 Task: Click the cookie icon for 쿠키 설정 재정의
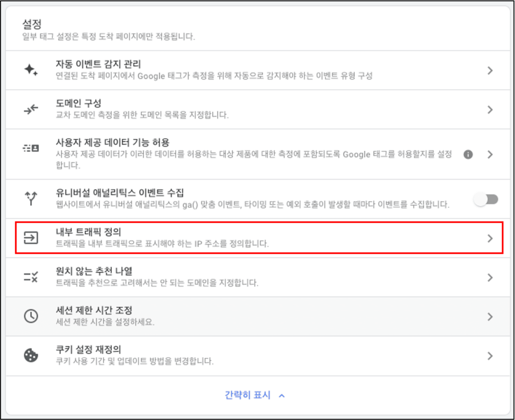pos(31,355)
